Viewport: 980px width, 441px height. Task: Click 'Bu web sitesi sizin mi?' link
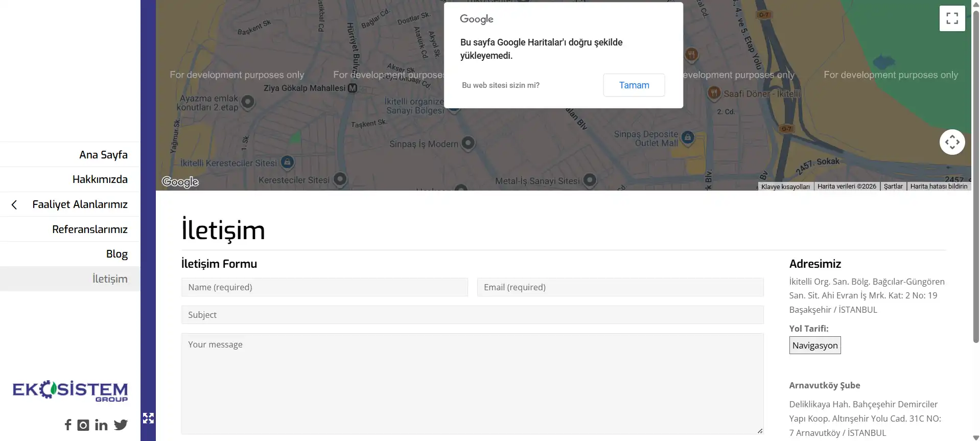coord(501,85)
